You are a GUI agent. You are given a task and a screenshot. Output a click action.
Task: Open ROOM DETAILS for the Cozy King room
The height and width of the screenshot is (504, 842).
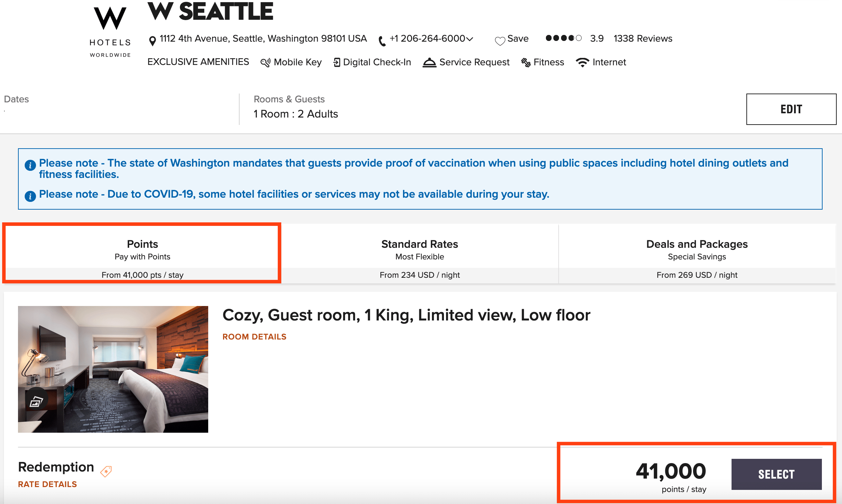point(254,337)
